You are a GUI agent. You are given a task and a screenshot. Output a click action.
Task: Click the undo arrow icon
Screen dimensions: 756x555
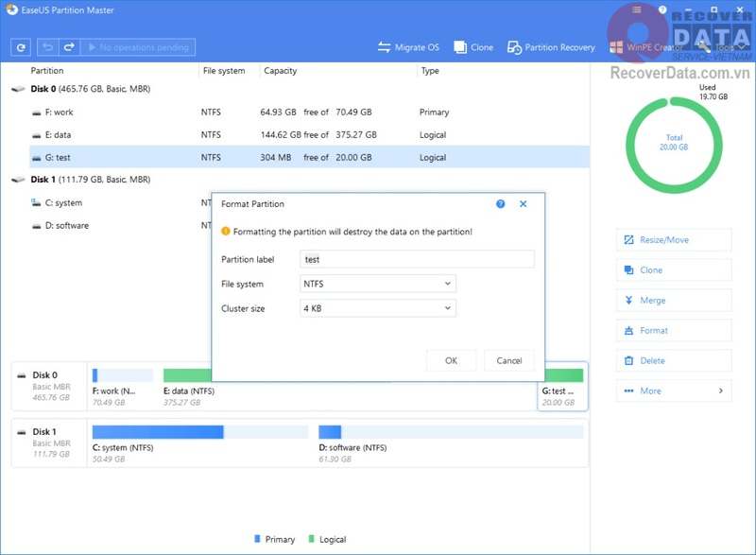pyautogui.click(x=48, y=47)
